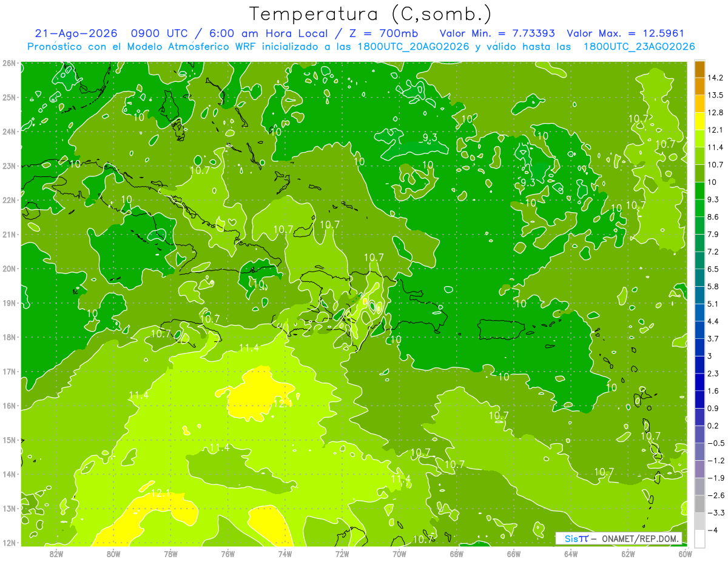
Task: Pick the dark blue legend swatch between 1.6 and 2.3
Action: tap(699, 382)
